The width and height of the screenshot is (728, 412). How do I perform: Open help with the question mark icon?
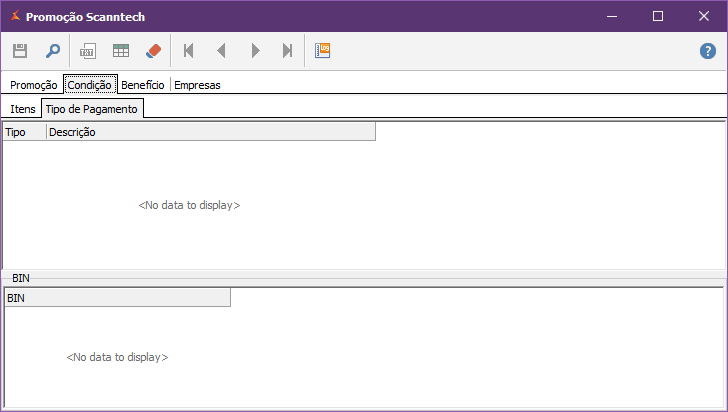[708, 51]
